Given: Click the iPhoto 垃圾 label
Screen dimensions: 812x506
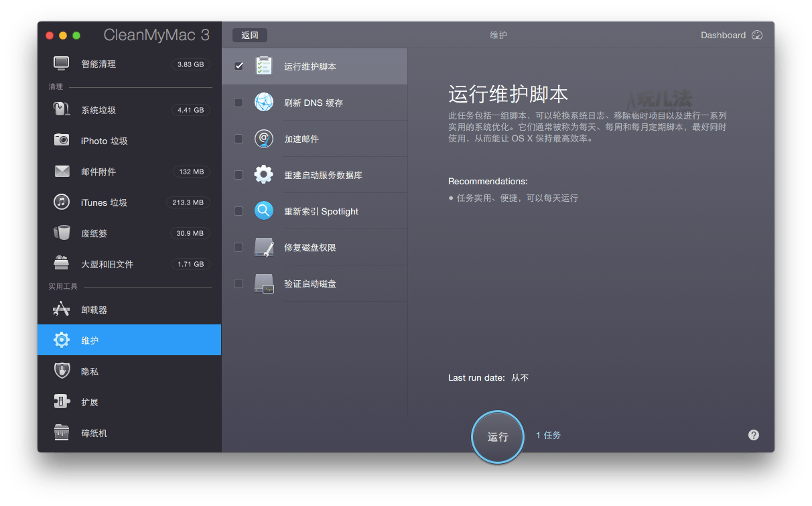Looking at the screenshot, I should [105, 141].
